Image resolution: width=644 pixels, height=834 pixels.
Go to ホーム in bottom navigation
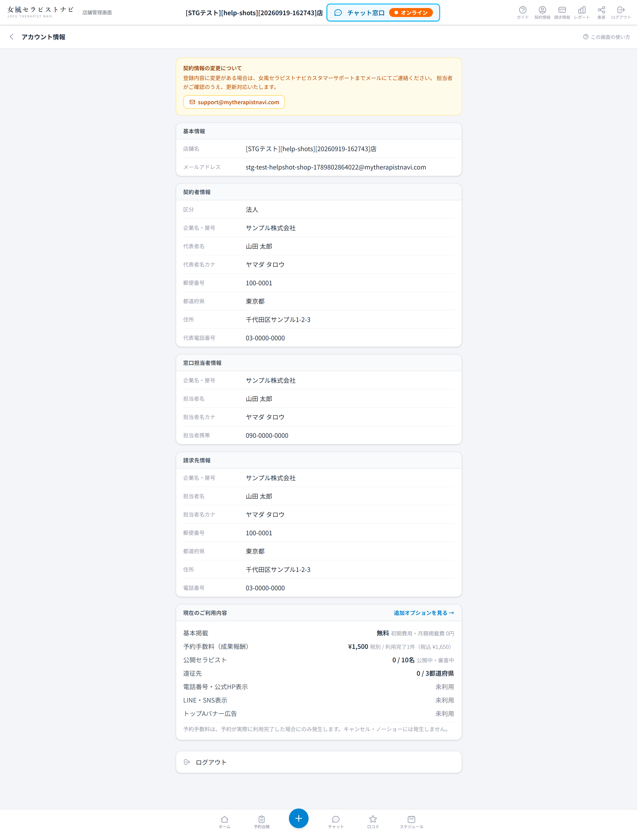pyautogui.click(x=224, y=822)
